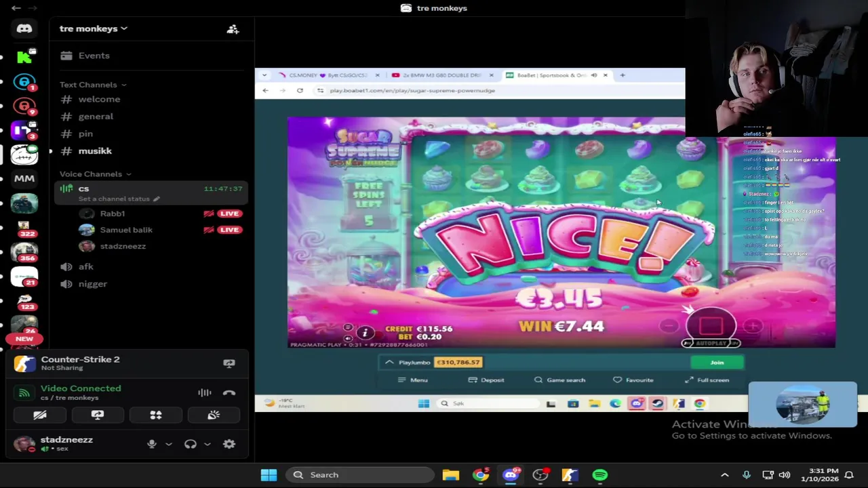Image resolution: width=868 pixels, height=488 pixels.
Task: Expand the Playjumbo jackpot bar
Action: [x=389, y=363]
